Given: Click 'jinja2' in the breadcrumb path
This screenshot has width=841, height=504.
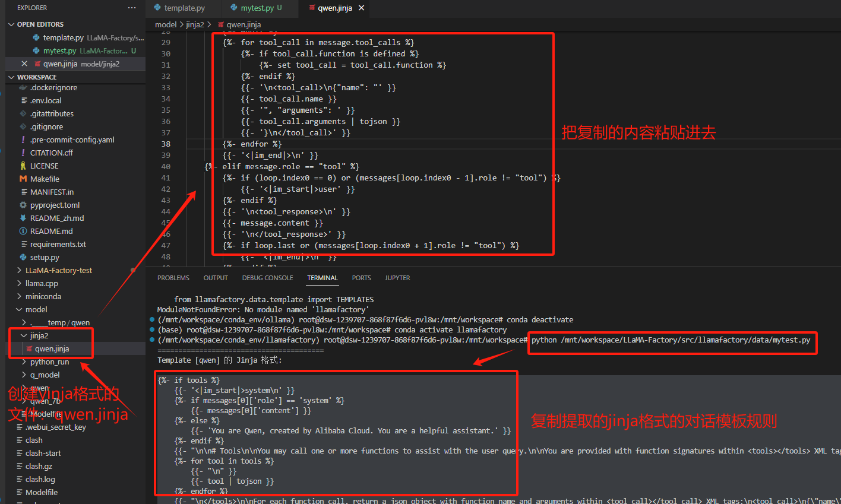Looking at the screenshot, I should [x=195, y=24].
